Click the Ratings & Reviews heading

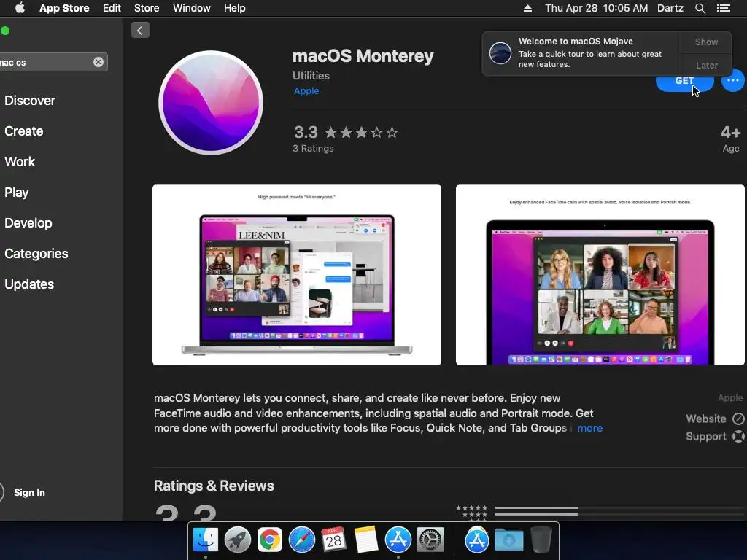tap(214, 486)
